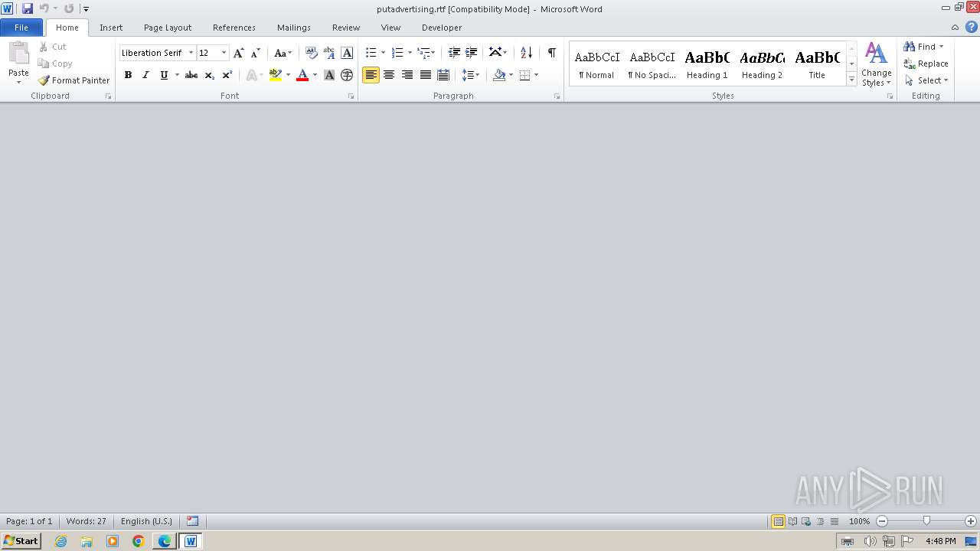Image resolution: width=980 pixels, height=551 pixels.
Task: Switch to the Developer tab
Action: (x=442, y=28)
